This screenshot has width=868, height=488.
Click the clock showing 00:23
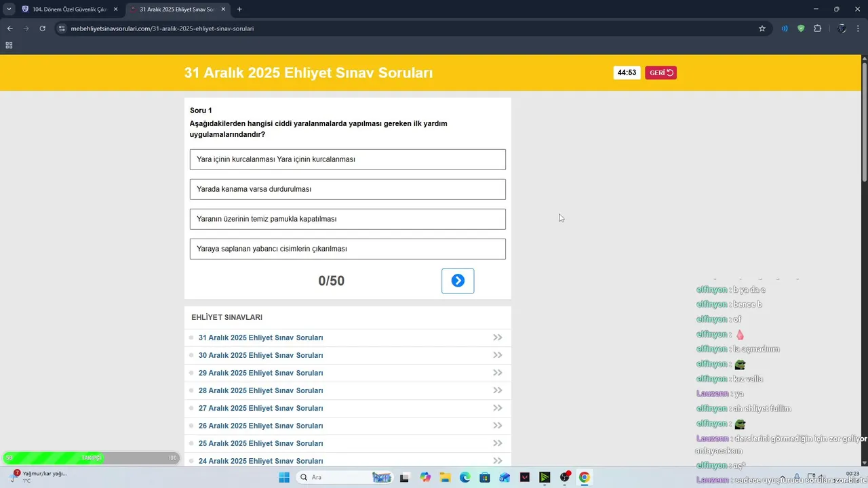[x=852, y=473]
